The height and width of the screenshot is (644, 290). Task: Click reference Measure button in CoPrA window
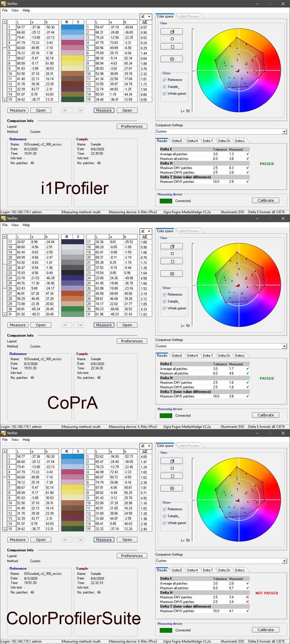(18, 325)
